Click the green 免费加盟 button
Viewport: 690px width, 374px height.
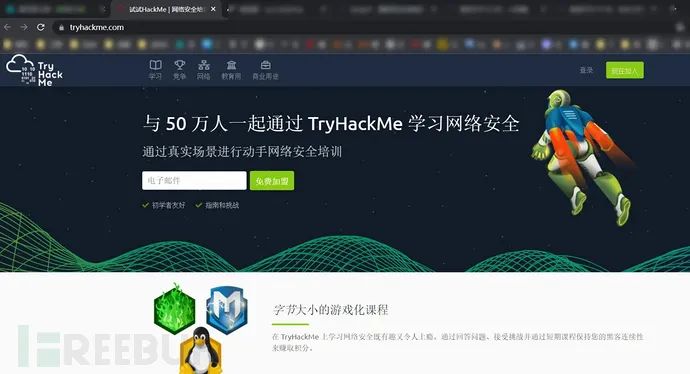tap(272, 181)
